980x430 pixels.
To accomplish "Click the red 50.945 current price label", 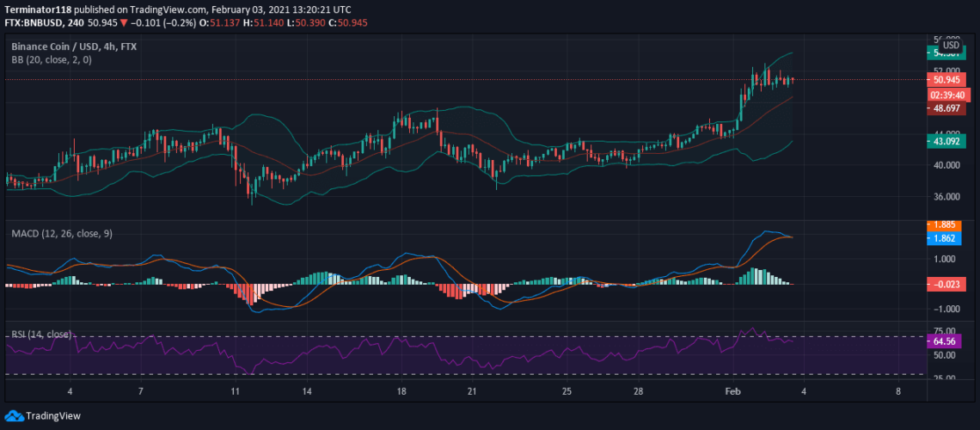I will tap(945, 79).
